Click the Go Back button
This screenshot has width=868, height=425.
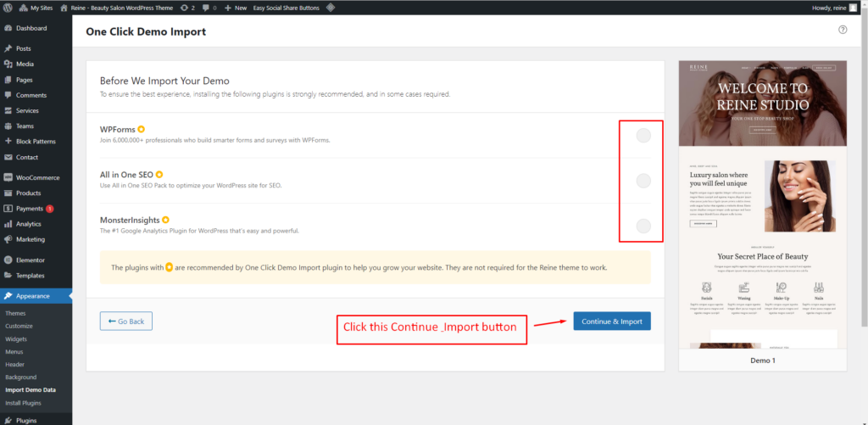coord(125,322)
